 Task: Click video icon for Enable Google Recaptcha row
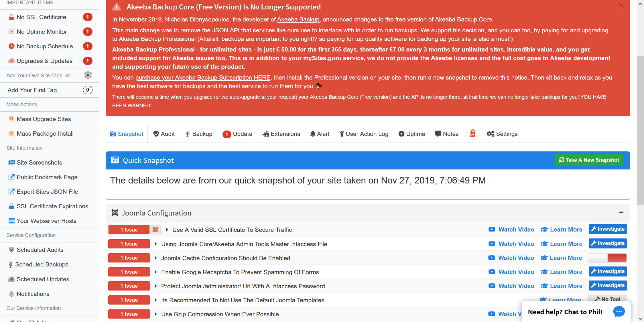[492, 272]
